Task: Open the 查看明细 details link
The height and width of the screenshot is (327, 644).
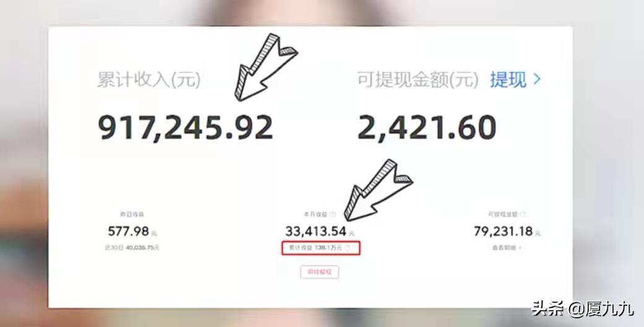Action: tap(507, 248)
